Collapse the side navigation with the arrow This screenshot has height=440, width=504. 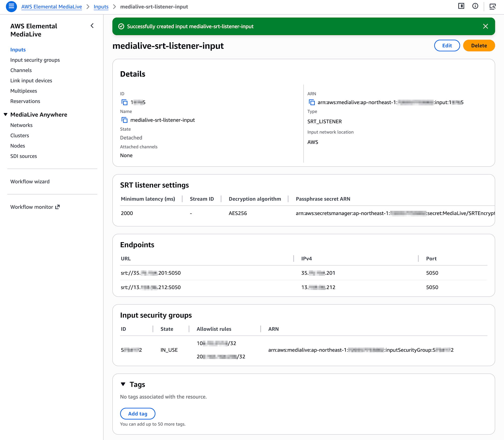(92, 26)
